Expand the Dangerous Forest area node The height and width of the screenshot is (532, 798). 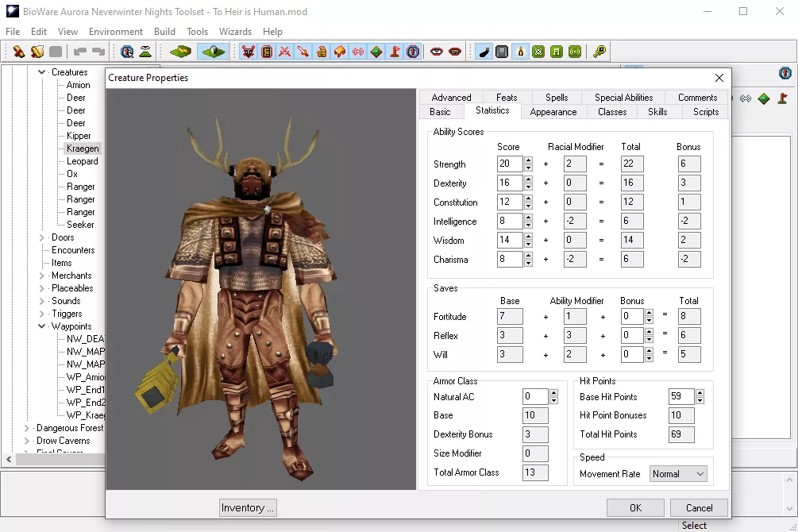[26, 428]
